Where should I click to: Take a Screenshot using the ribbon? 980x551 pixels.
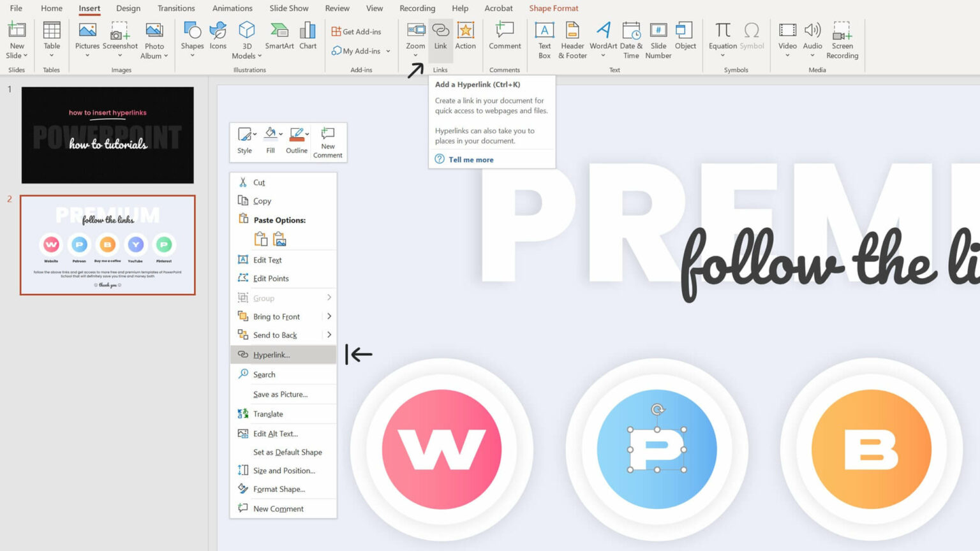tap(121, 38)
